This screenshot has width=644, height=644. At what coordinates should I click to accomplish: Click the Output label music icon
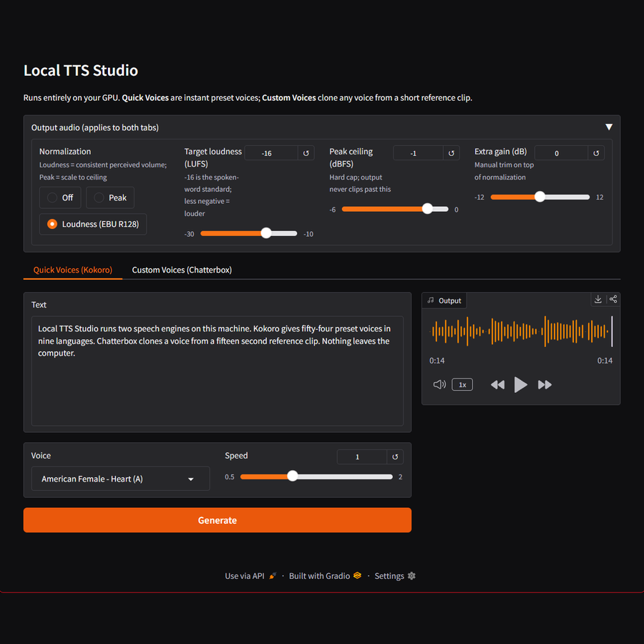tap(431, 301)
